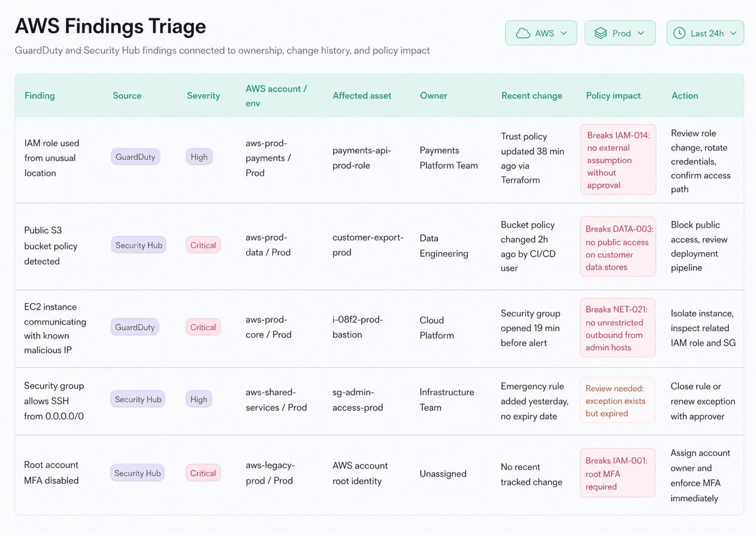Click the High badge for SSH security group
756x535 pixels.
coord(199,400)
